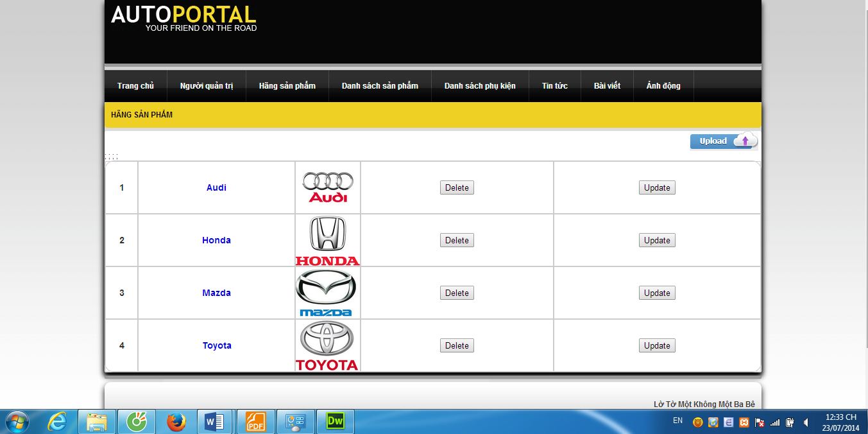Click footer text Lờ Tờ Một Không Một Ba Bê
Viewport: 868px width, 434px height.
[x=704, y=404]
